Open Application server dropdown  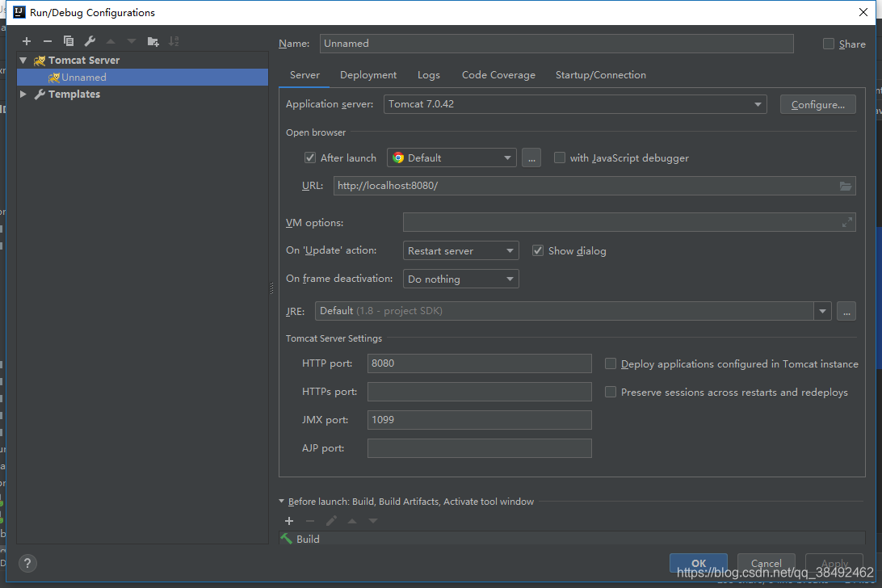575,104
